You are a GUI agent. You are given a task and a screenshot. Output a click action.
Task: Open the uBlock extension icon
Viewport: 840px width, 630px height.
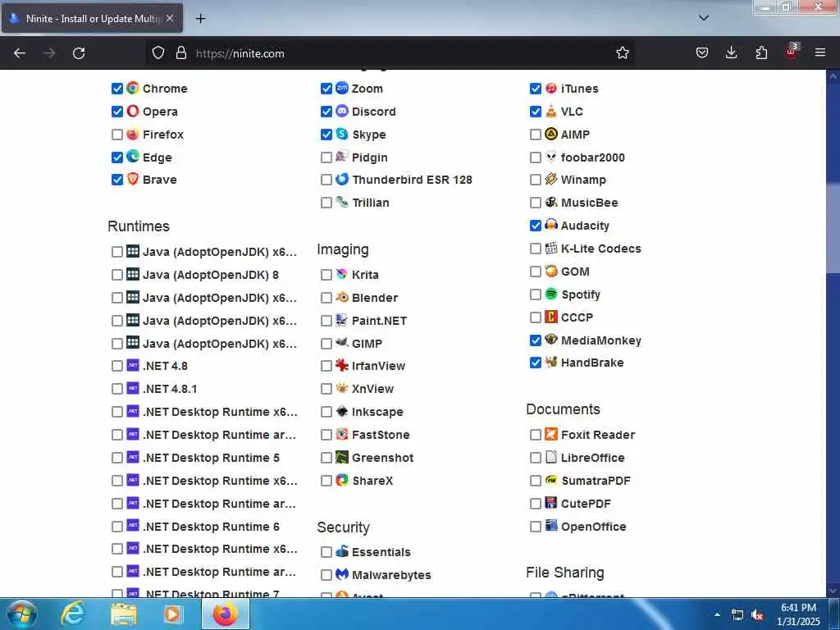click(792, 52)
